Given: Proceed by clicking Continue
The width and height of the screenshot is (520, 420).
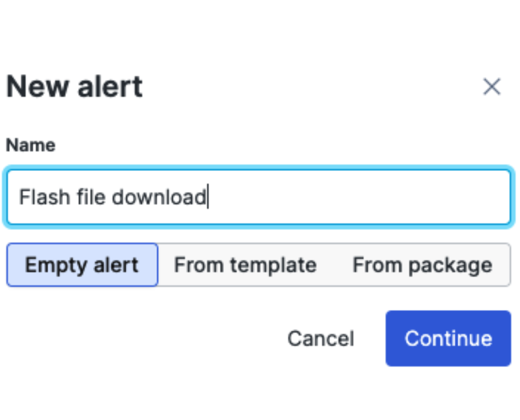Looking at the screenshot, I should (x=448, y=338).
